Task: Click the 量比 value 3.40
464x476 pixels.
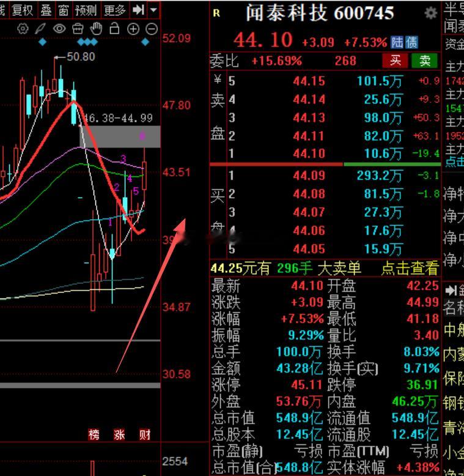Action: 426,335
